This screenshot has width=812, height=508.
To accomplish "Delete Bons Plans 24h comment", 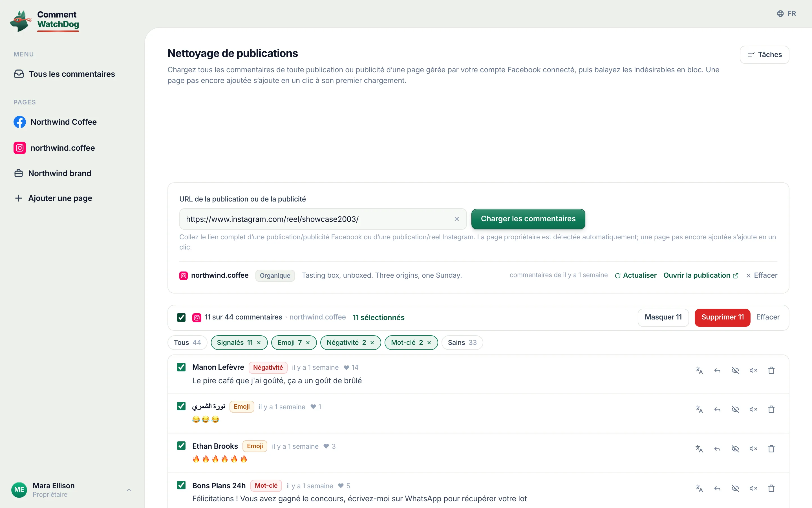I will [x=771, y=488].
